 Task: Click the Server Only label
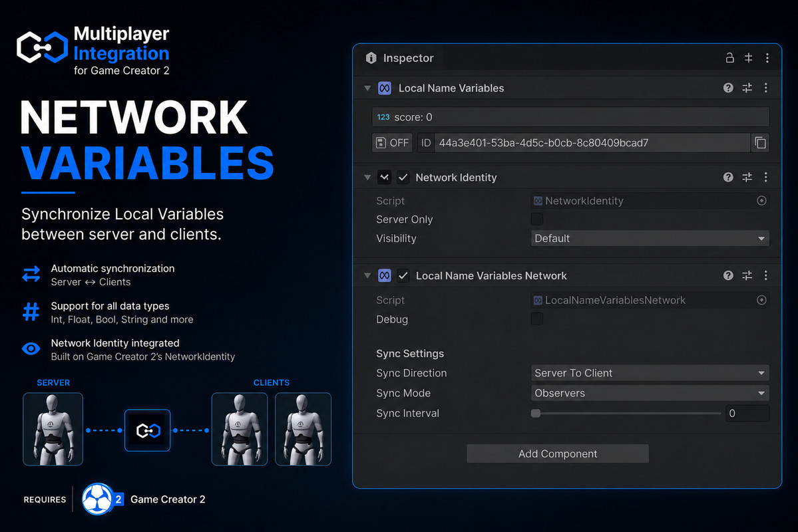pyautogui.click(x=404, y=219)
